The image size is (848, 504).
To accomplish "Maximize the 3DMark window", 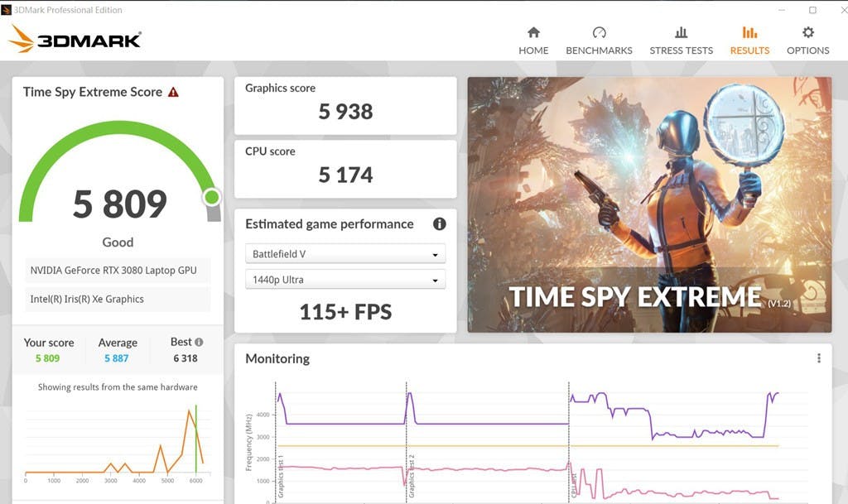I will (812, 10).
